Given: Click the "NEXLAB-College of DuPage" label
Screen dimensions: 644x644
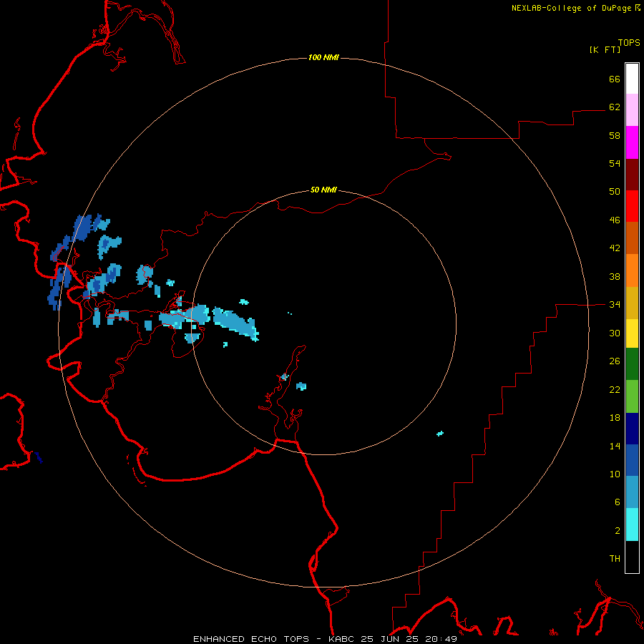Looking at the screenshot, I should (x=572, y=8).
